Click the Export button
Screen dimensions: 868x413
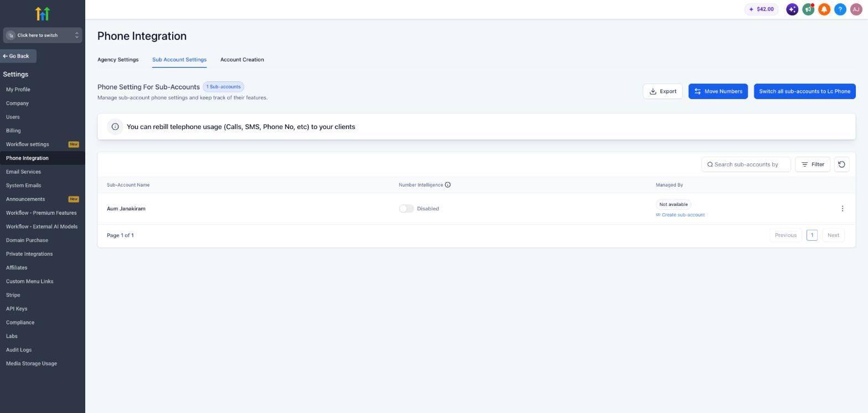pos(663,91)
